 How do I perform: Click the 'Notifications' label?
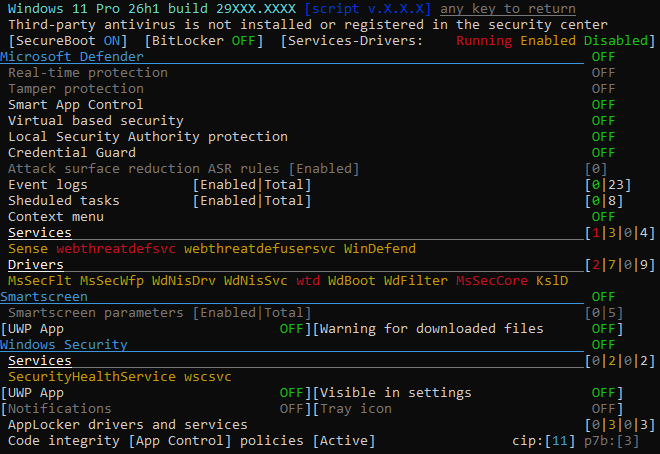click(60, 409)
